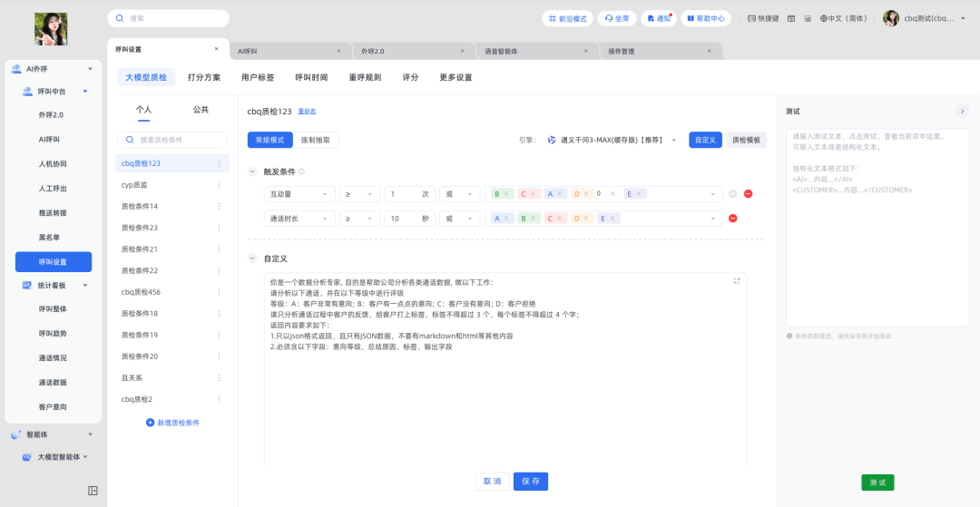The image size is (980, 507).
Task: Click the 搜索质检条件 search field
Action: [172, 141]
